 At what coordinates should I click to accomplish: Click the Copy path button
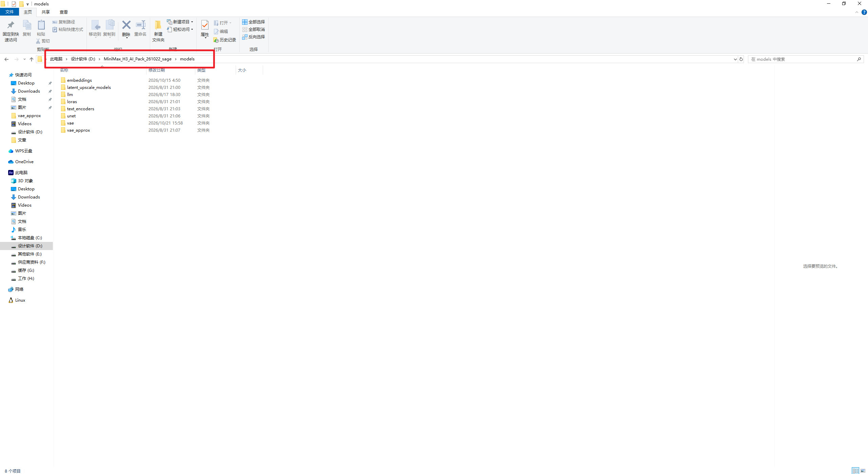coord(64,22)
